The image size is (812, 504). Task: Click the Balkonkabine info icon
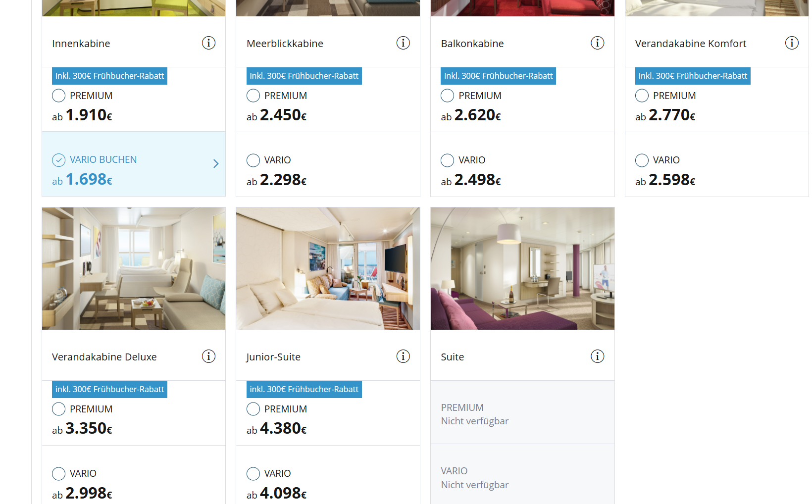pyautogui.click(x=597, y=43)
